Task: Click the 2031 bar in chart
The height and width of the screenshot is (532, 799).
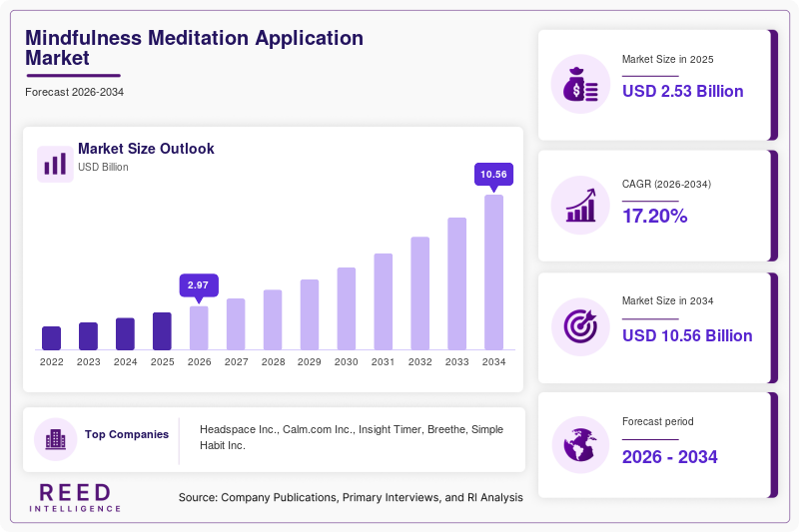Action: (x=384, y=301)
